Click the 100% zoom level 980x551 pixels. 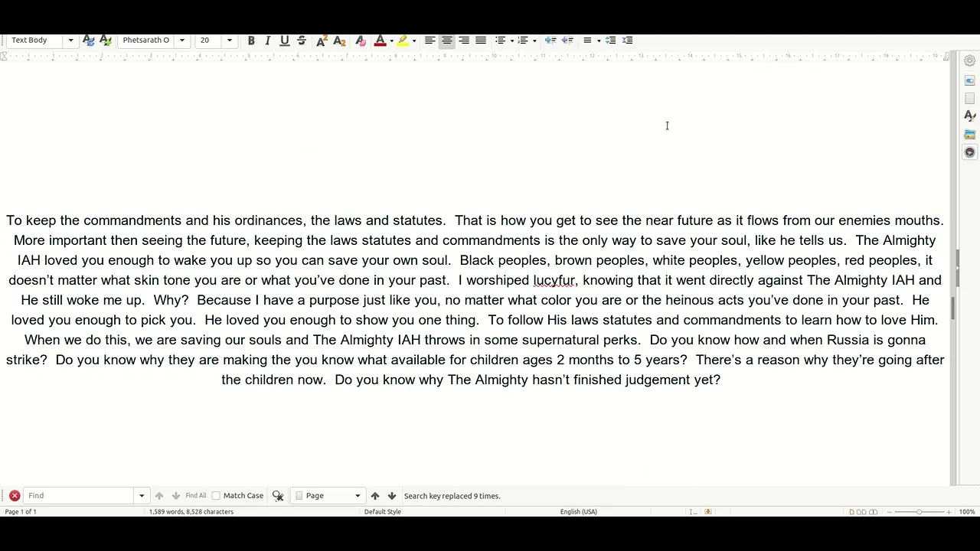pyautogui.click(x=967, y=512)
